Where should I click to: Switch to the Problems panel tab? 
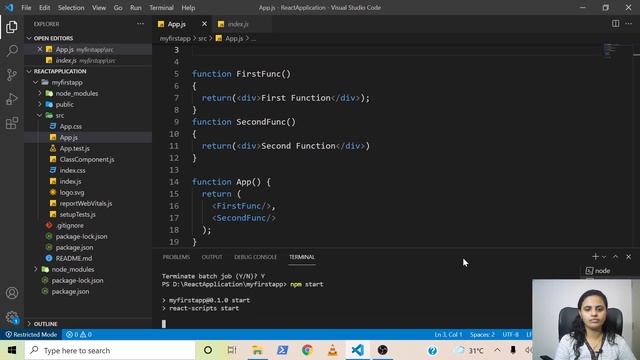[176, 257]
